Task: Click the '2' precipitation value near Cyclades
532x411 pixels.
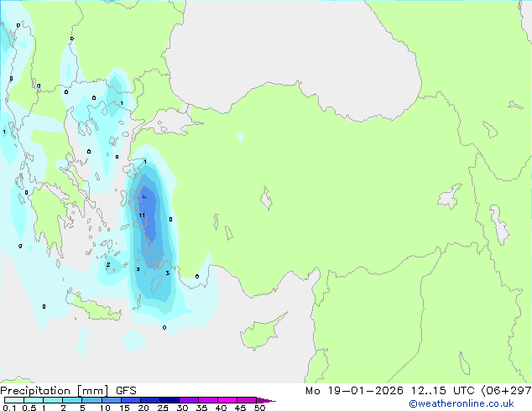Action: click(x=108, y=264)
